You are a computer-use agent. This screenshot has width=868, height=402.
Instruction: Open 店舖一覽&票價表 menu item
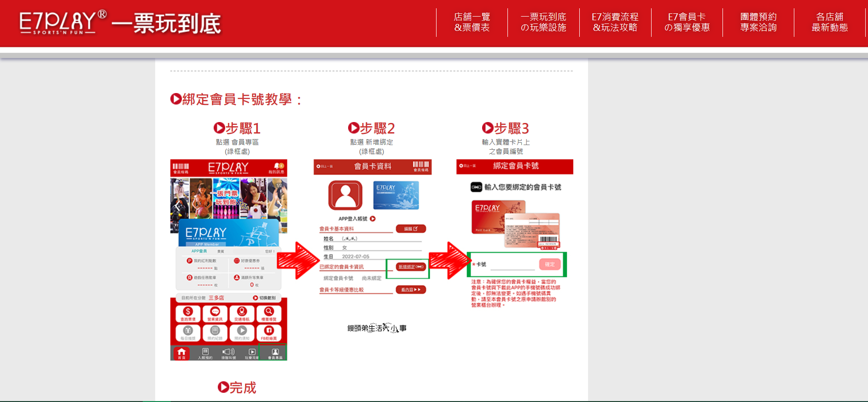pyautogui.click(x=472, y=22)
